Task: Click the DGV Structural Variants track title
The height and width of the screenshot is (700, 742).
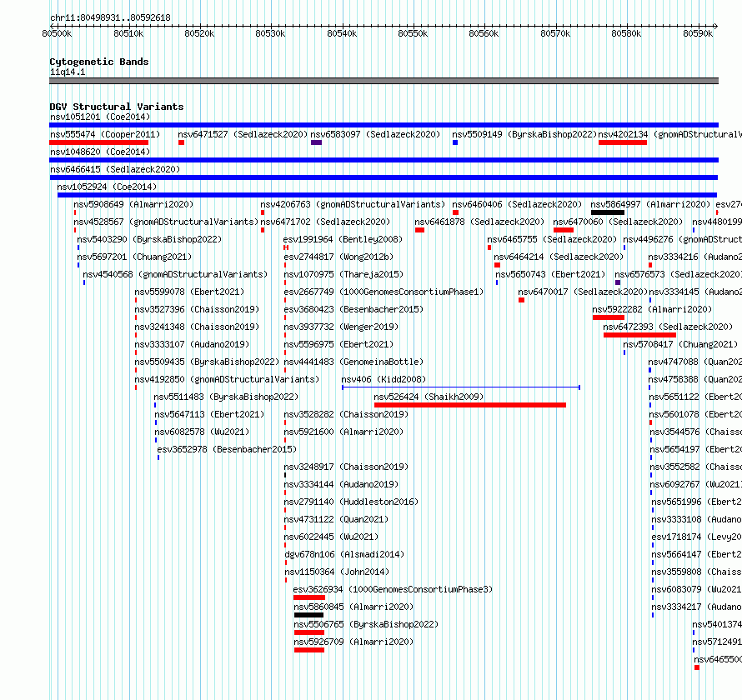Action: (x=117, y=107)
